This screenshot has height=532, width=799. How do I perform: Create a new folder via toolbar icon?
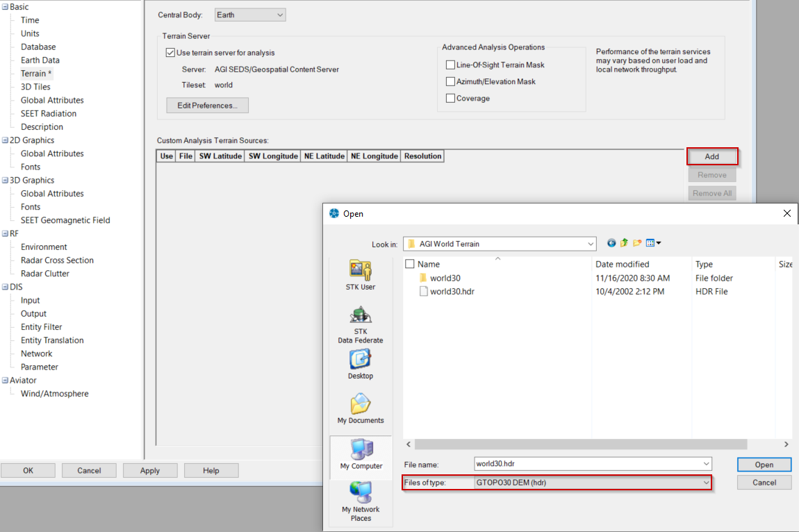pos(637,243)
